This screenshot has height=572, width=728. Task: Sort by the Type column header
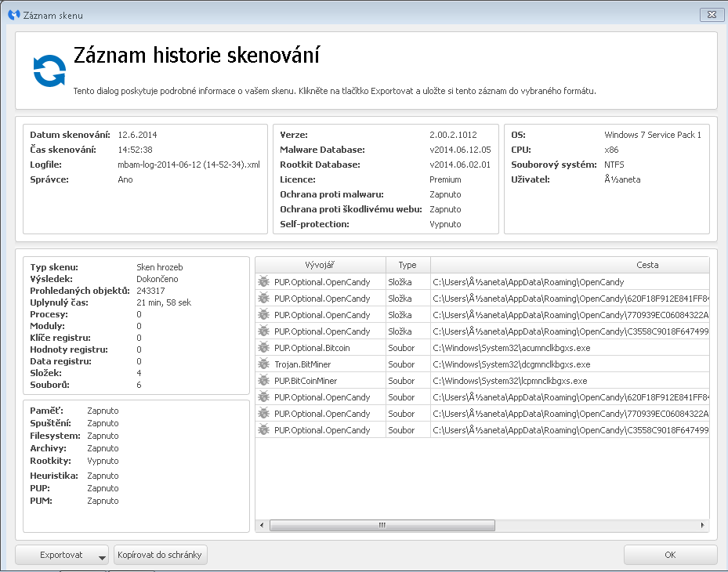(407, 265)
